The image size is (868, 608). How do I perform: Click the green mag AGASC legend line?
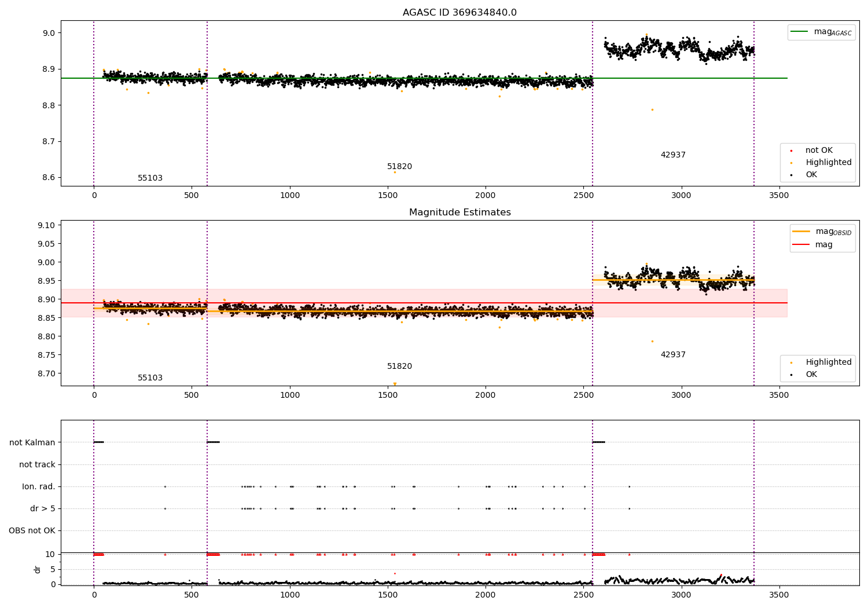tap(800, 32)
